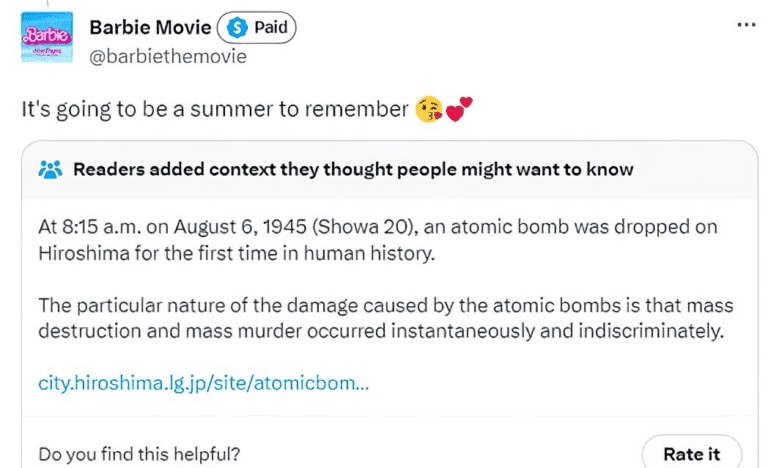
Task: Click the paragraph about mass destruction
Action: tap(378, 317)
